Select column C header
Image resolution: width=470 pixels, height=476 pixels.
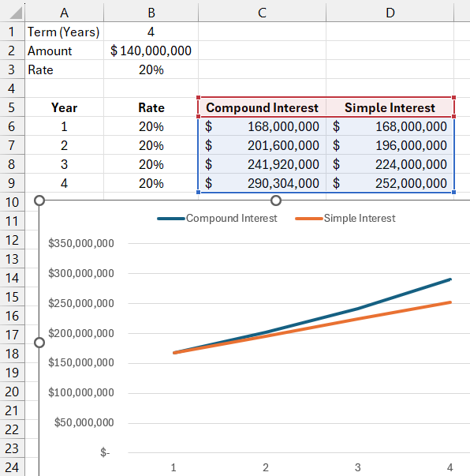(263, 13)
